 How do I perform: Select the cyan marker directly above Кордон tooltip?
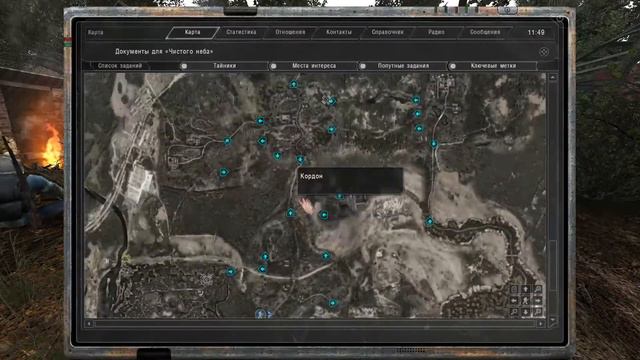(300, 159)
